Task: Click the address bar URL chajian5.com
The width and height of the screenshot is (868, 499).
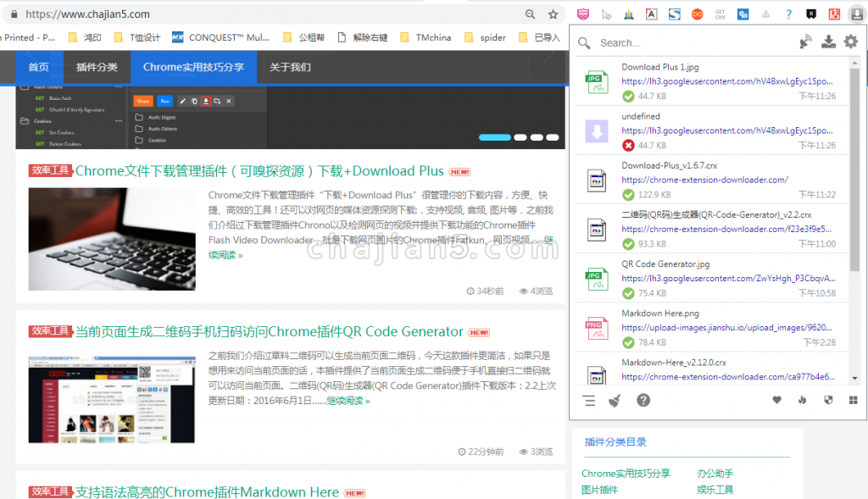Action: 87,14
